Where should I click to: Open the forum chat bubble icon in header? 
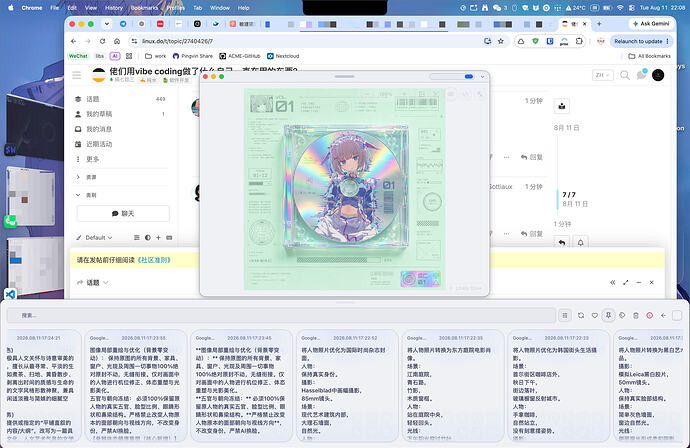pos(641,75)
